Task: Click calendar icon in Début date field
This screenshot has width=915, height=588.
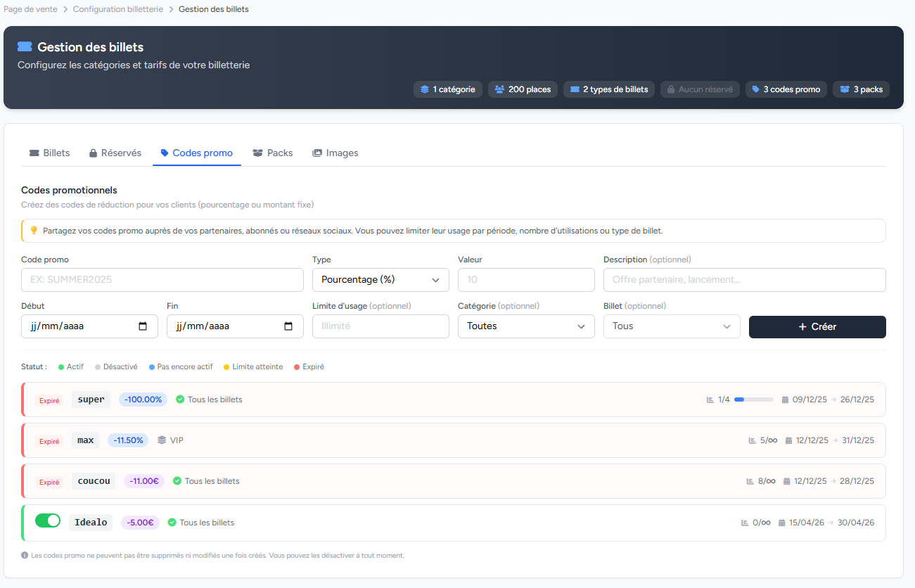Action: (143, 326)
